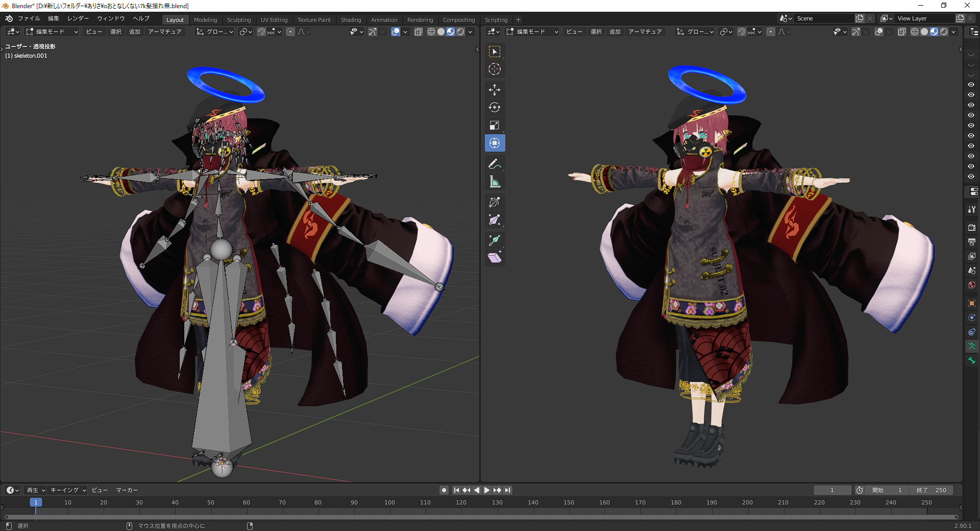Toggle gizmos in the right viewport
Viewport: 980px width, 531px height.
[856, 32]
